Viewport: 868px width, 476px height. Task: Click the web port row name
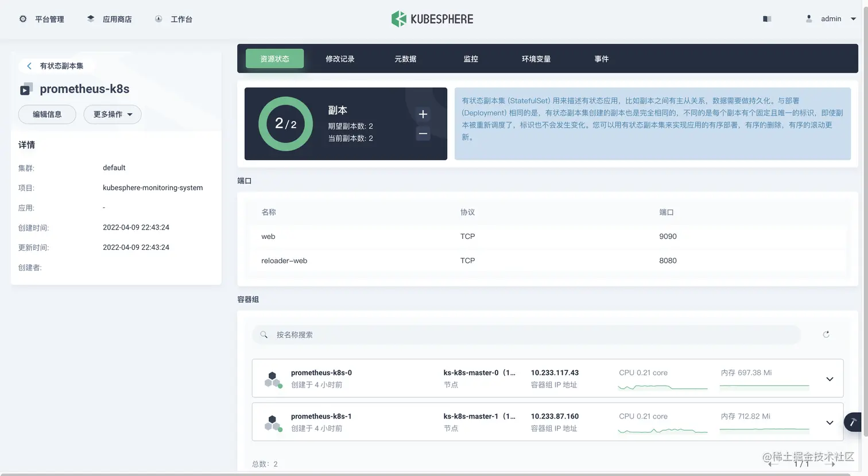[268, 237]
